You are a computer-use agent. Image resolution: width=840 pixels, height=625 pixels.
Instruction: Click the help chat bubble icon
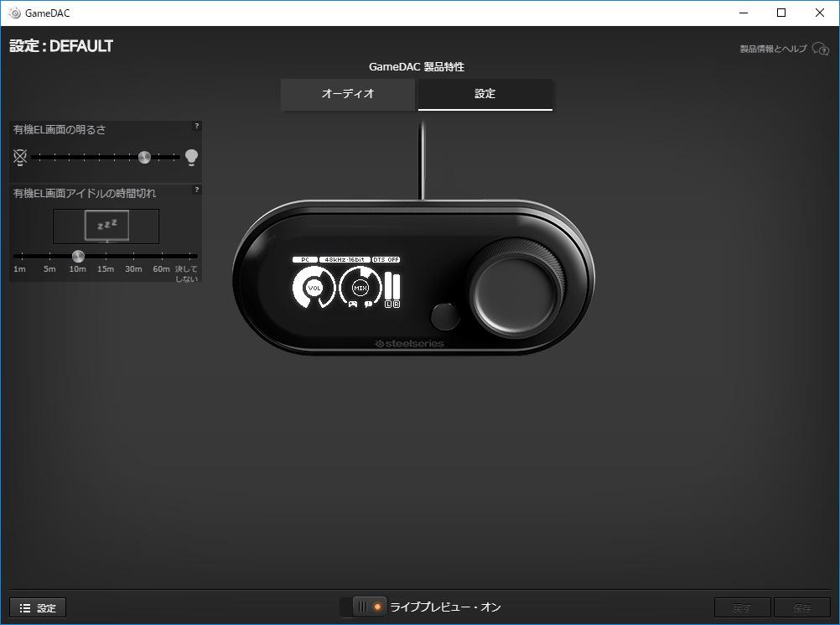(820, 49)
